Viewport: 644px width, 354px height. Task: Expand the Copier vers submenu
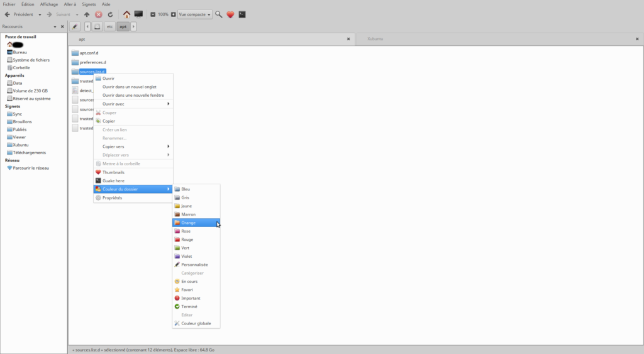coord(133,147)
